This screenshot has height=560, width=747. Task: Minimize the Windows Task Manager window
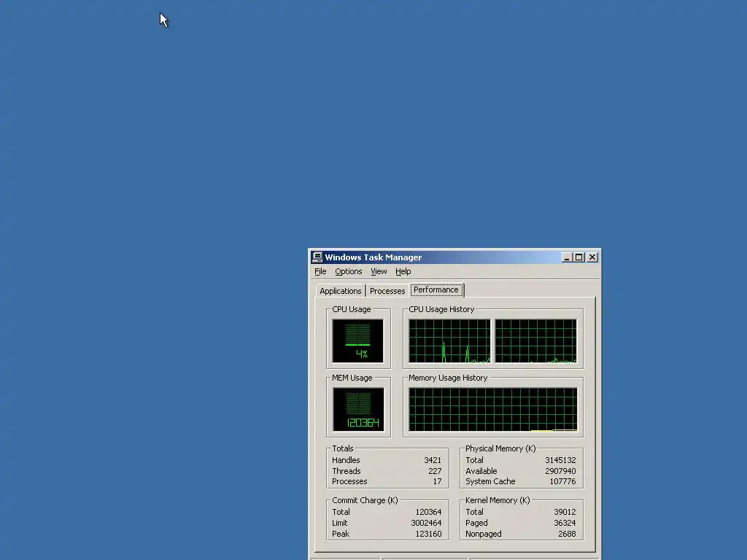(x=566, y=257)
